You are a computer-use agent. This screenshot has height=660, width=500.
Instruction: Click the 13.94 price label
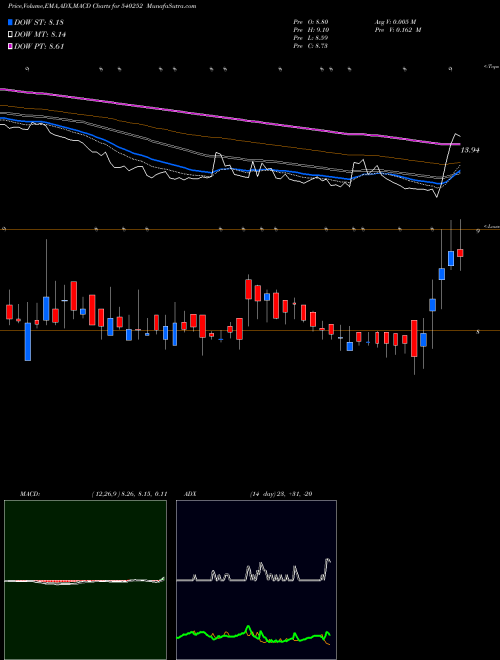[x=470, y=150]
